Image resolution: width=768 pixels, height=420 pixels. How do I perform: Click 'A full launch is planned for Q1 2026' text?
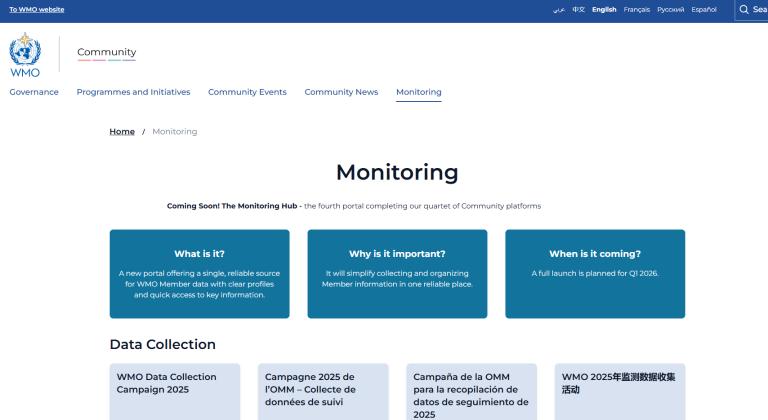coord(595,273)
